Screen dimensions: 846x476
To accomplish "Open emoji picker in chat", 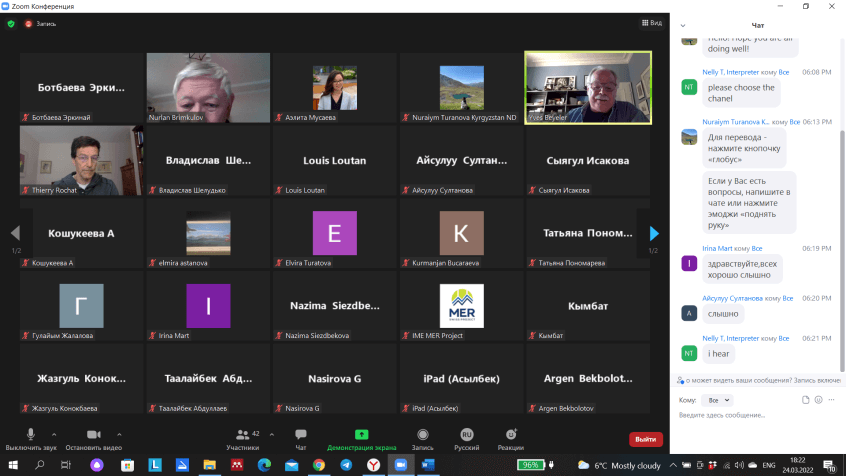I will tap(819, 399).
